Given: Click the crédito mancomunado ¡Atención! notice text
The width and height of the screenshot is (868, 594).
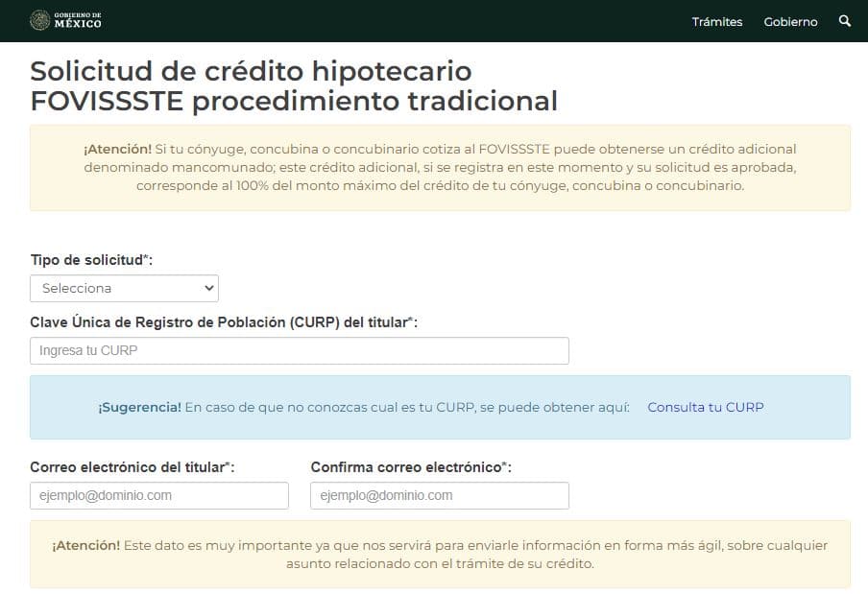Looking at the screenshot, I should click(x=440, y=167).
